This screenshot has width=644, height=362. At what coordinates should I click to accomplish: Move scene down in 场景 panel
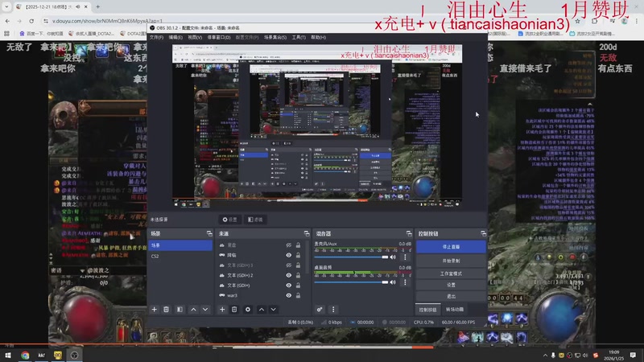tap(205, 310)
